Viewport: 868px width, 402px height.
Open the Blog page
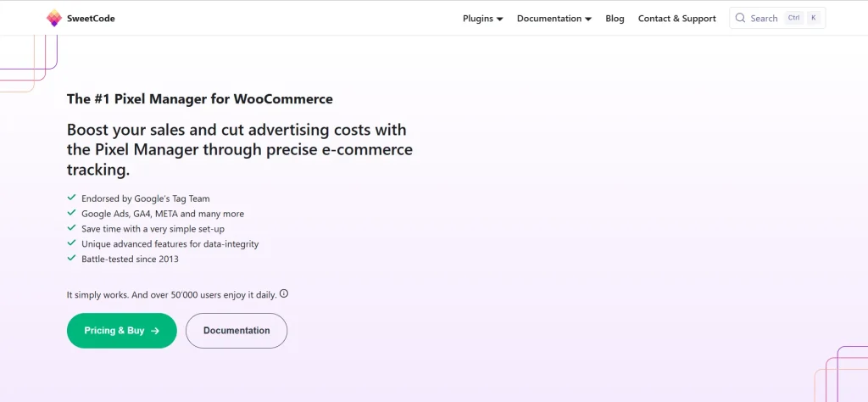pos(615,19)
